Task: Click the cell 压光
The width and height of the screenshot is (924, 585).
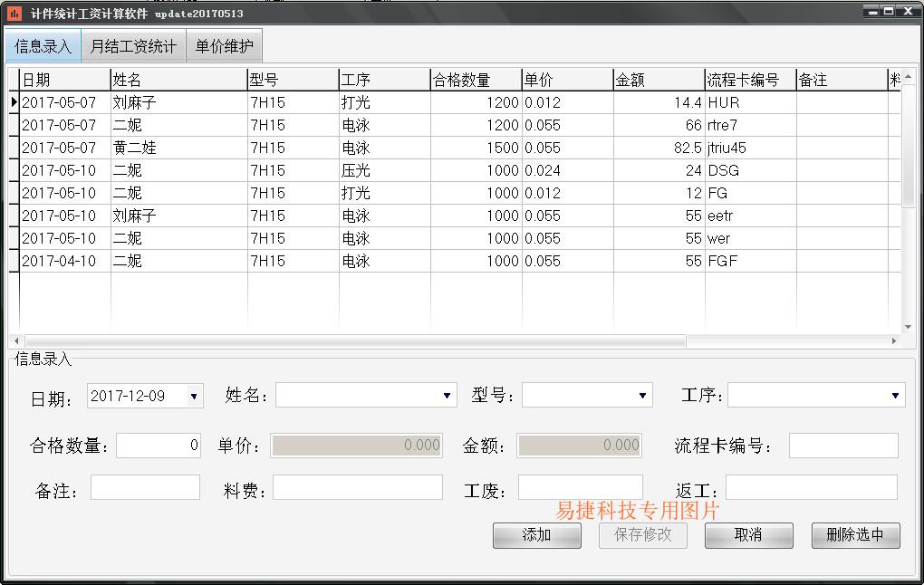Action: coord(385,170)
